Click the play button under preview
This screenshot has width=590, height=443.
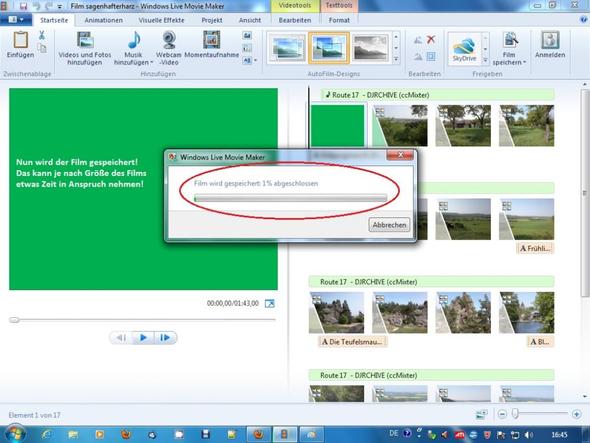point(143,338)
